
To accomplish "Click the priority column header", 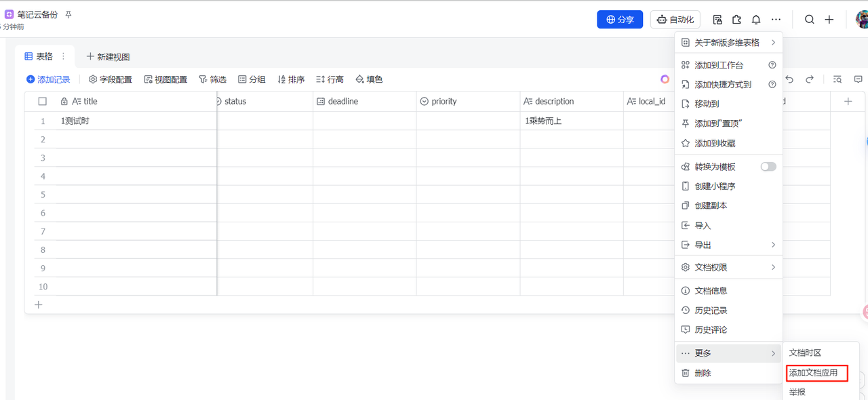I will tap(469, 101).
